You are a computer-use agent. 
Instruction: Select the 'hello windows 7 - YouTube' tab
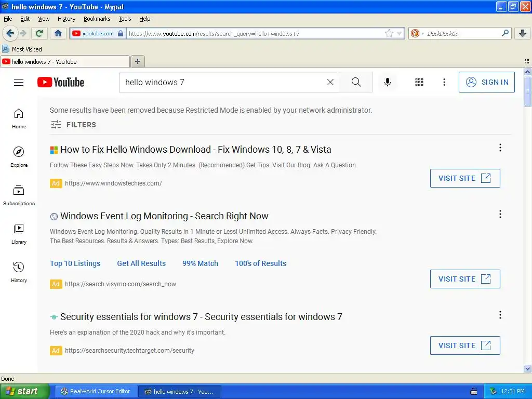(65, 61)
